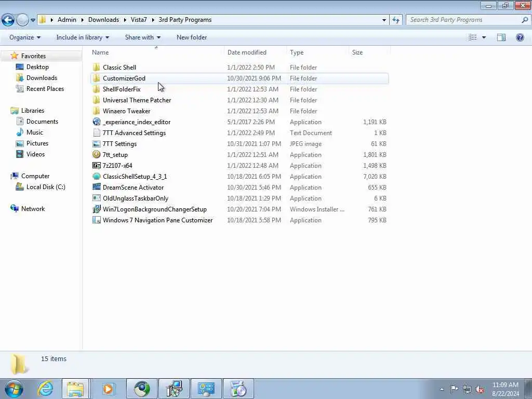Viewport: 532px width, 399px height.
Task: Open Desktop in the navigation pane
Action: tap(37, 67)
